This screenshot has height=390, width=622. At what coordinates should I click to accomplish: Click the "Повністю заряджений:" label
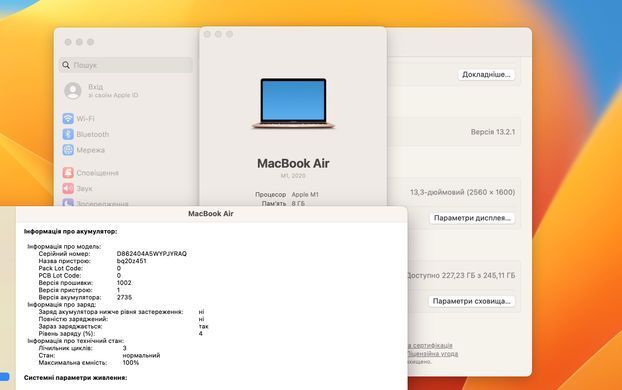pos(73,319)
